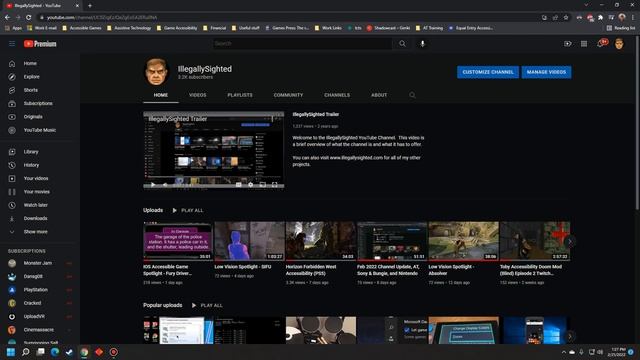Select the channel HOME tab
640x360 pixels.
coord(161,95)
